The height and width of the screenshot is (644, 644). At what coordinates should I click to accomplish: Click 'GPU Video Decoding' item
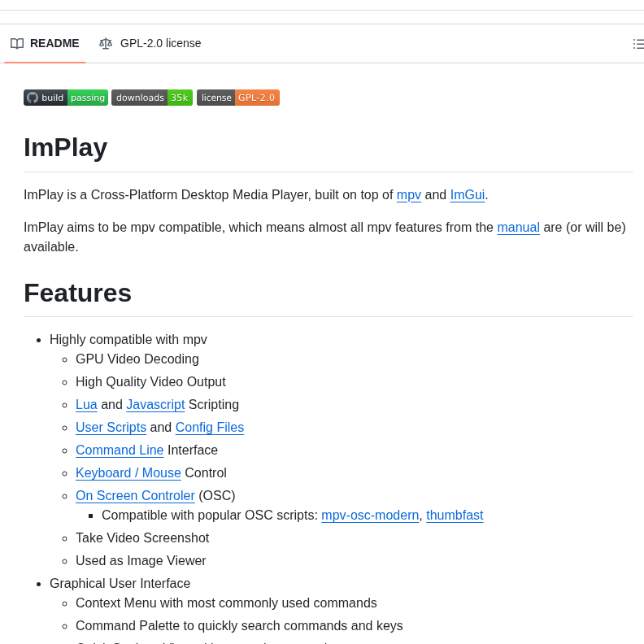click(137, 359)
